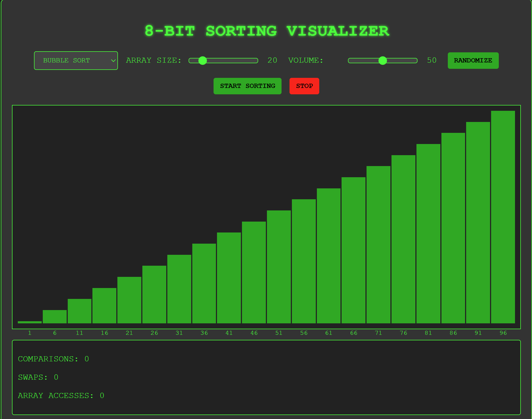
Task: Click the Array Accesses counter text
Action: pos(61,396)
